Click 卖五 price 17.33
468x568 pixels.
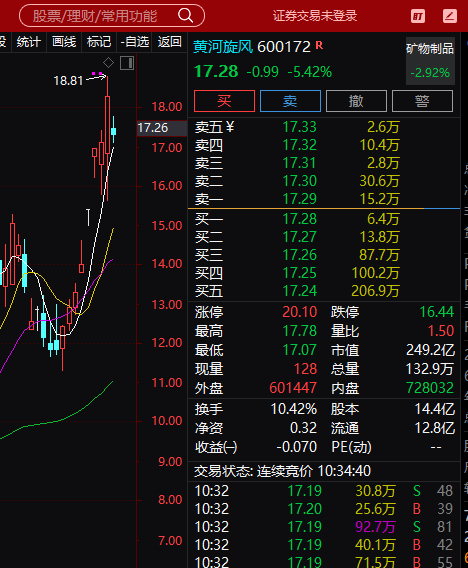[x=299, y=127]
